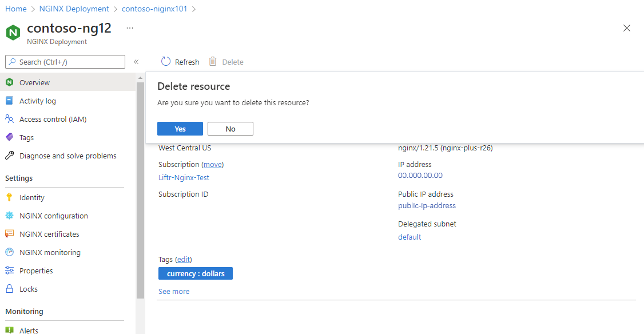Open contoso-niginx101 breadcrumb
The height and width of the screenshot is (334, 644).
coord(154,9)
